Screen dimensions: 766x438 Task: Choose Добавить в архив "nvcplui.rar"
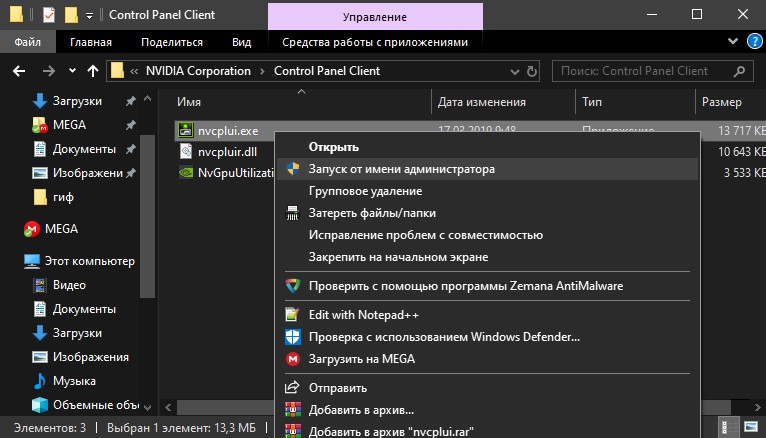(x=488, y=431)
